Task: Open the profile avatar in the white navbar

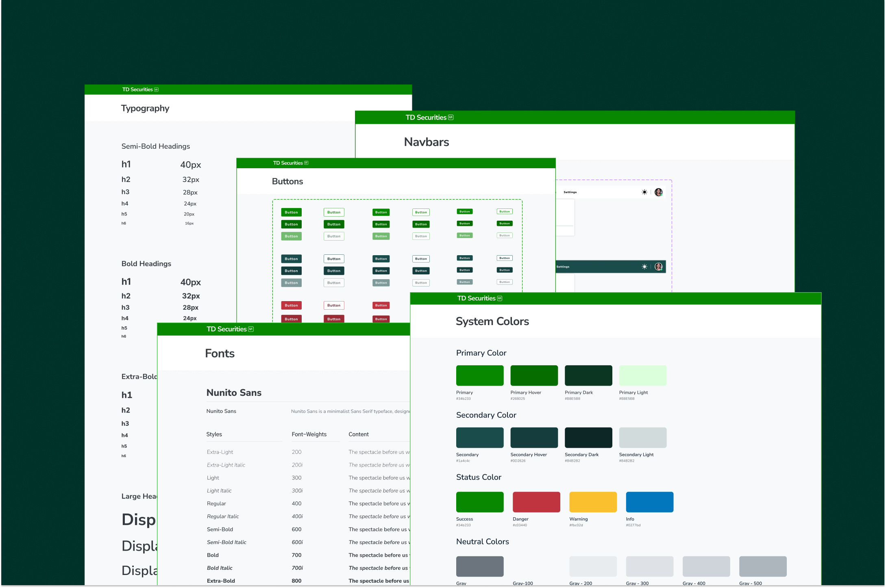Action: (658, 192)
